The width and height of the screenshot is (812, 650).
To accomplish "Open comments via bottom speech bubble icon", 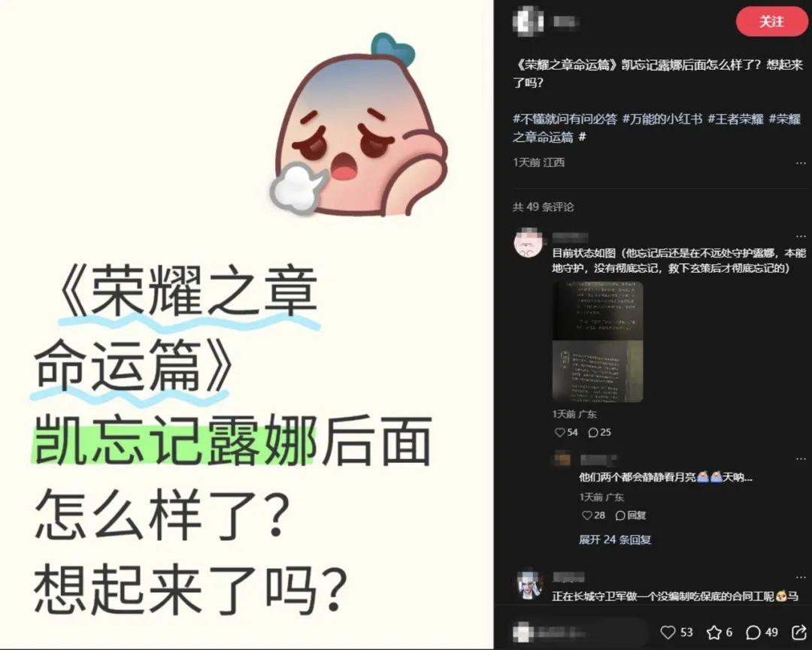I will (753, 632).
